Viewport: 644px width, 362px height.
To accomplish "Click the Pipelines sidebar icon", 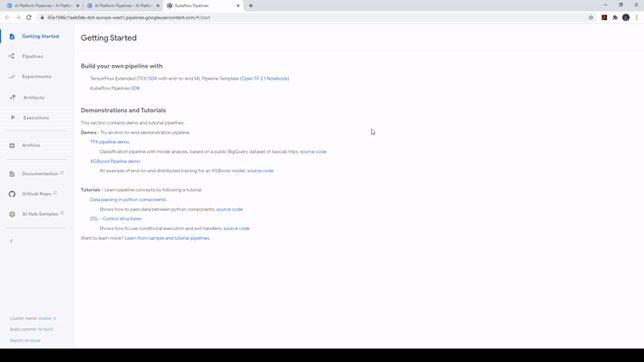I will (x=12, y=56).
